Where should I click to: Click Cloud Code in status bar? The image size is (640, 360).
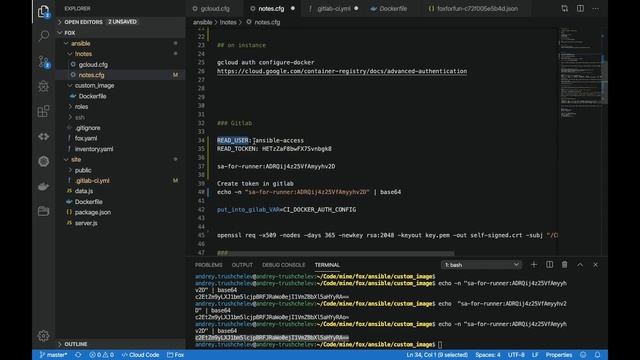(x=140, y=355)
